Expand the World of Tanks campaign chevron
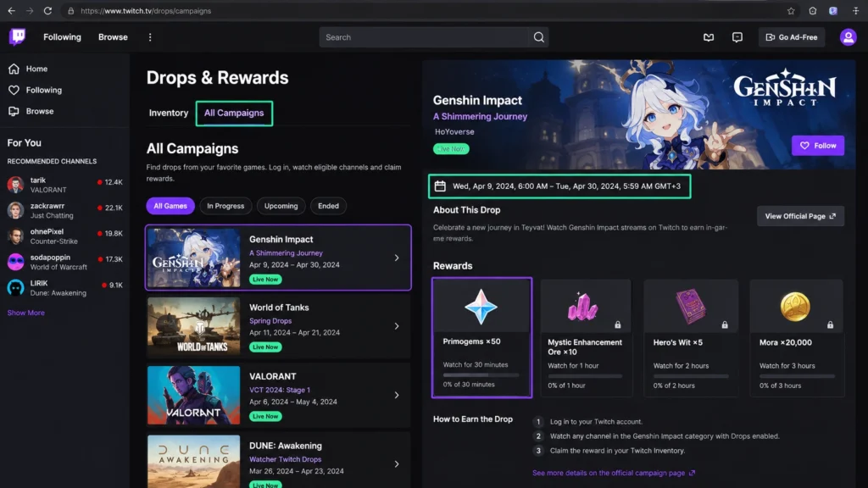The height and width of the screenshot is (488, 868). [x=397, y=326]
